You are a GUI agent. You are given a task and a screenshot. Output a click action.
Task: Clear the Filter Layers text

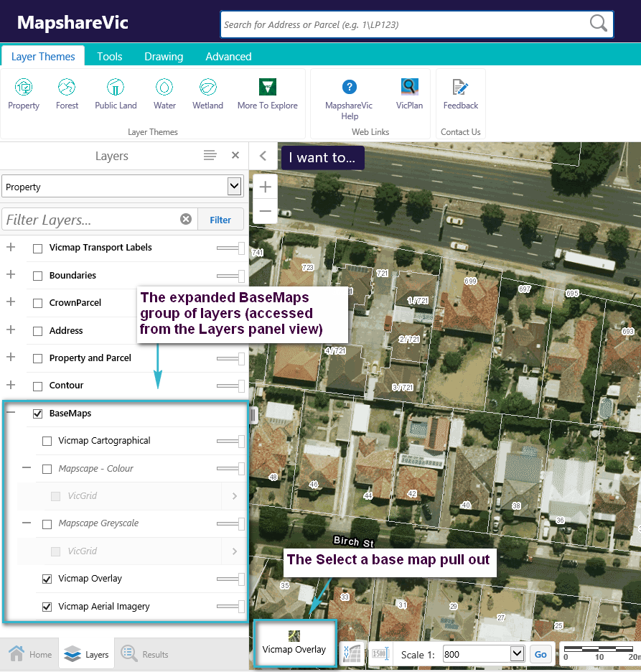tap(186, 220)
